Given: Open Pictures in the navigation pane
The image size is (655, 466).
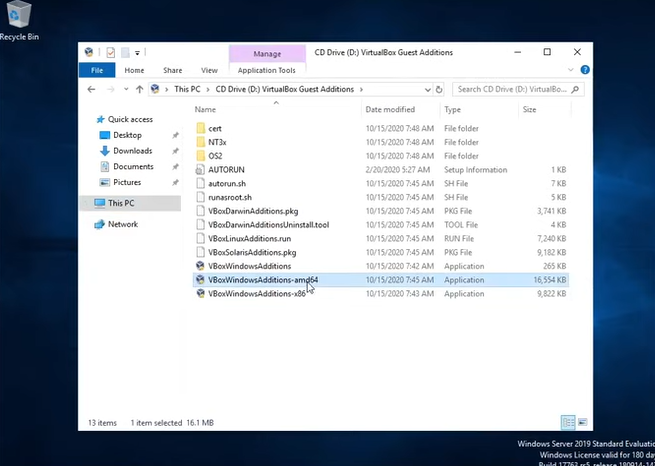Looking at the screenshot, I should coord(127,182).
